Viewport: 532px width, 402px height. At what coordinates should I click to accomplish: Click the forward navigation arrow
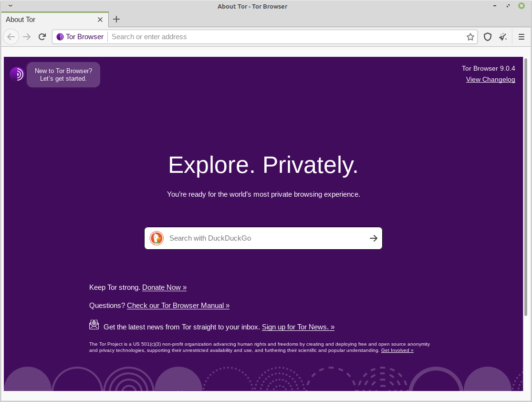[x=26, y=37]
